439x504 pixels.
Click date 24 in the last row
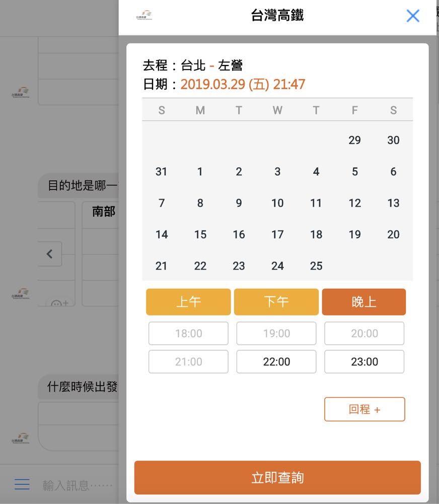click(277, 266)
